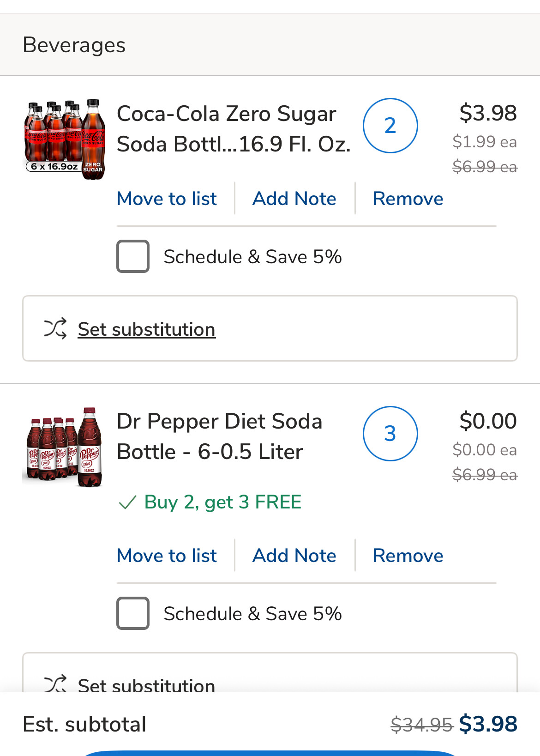
Task: Tap the blue checkout button at bottom
Action: click(270, 753)
